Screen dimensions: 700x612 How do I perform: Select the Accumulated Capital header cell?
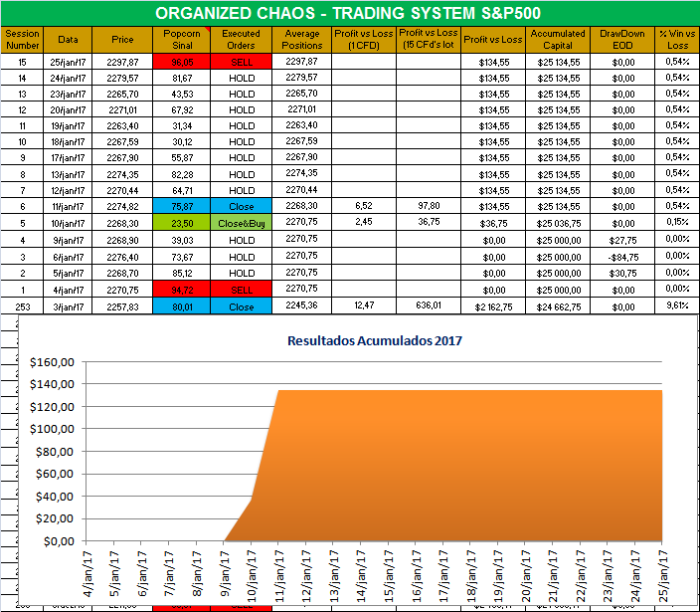coord(558,40)
